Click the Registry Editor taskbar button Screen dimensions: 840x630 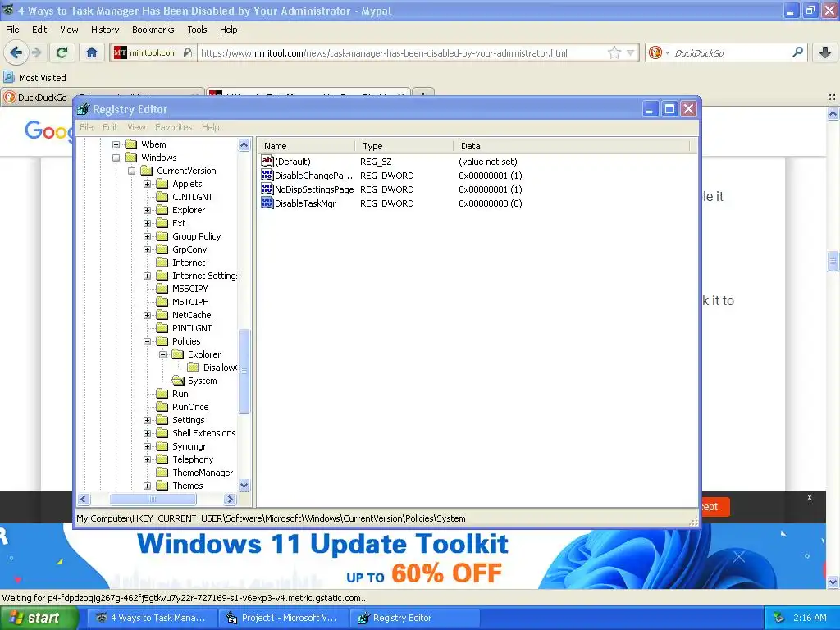414,618
